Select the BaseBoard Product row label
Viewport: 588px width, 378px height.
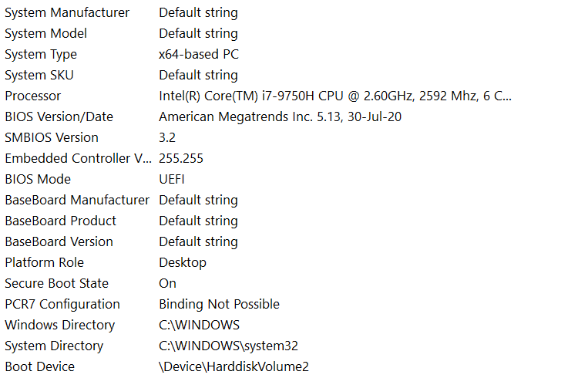coord(60,221)
